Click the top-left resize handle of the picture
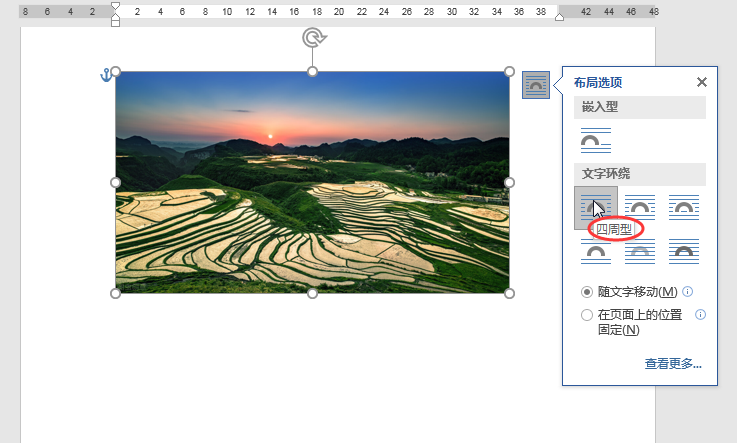737x443 pixels. 116,71
